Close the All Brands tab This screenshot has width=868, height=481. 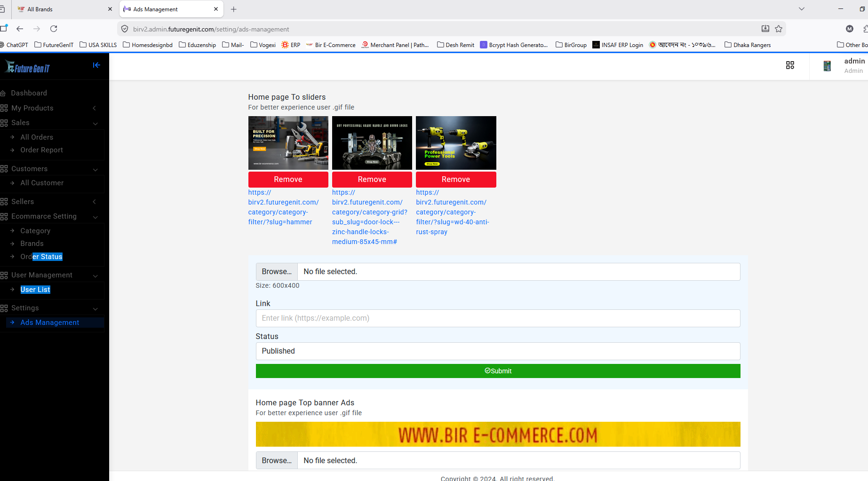pyautogui.click(x=110, y=9)
